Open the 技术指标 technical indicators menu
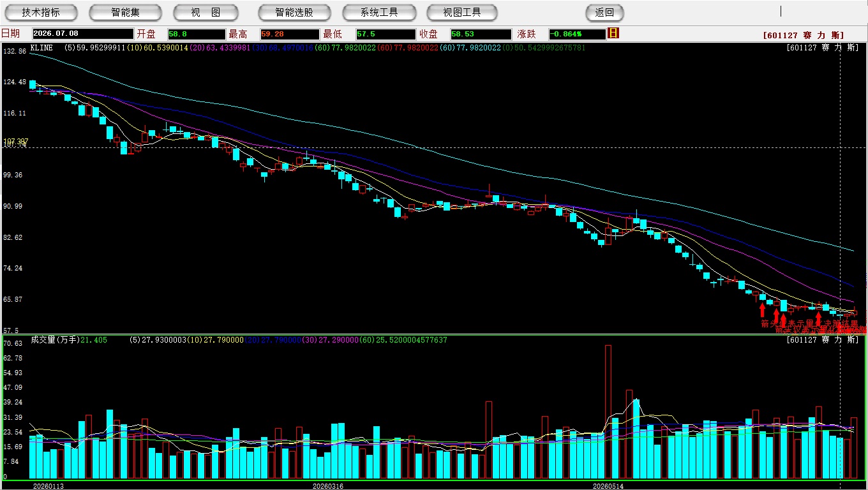The height and width of the screenshot is (490, 868). 41,12
